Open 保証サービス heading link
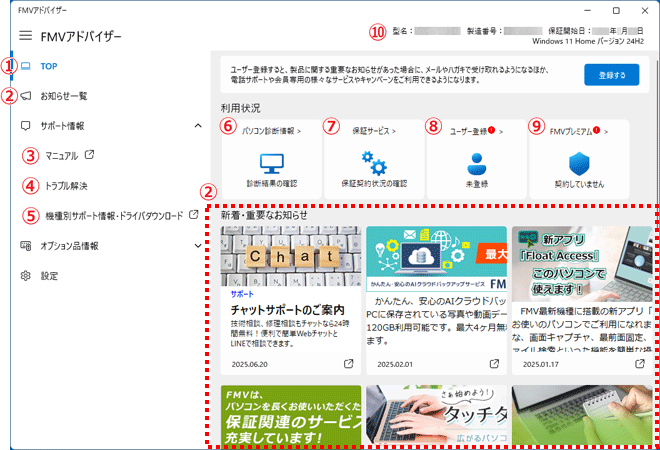 pos(374,131)
